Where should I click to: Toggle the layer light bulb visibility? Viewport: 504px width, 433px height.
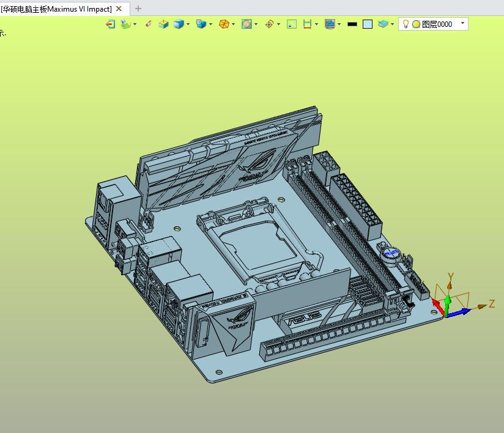[406, 24]
